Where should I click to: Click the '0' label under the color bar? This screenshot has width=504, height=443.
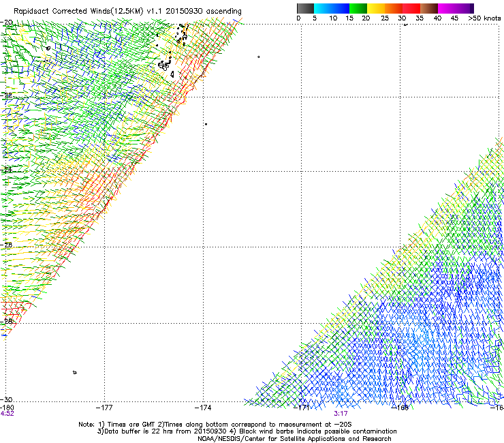298,18
